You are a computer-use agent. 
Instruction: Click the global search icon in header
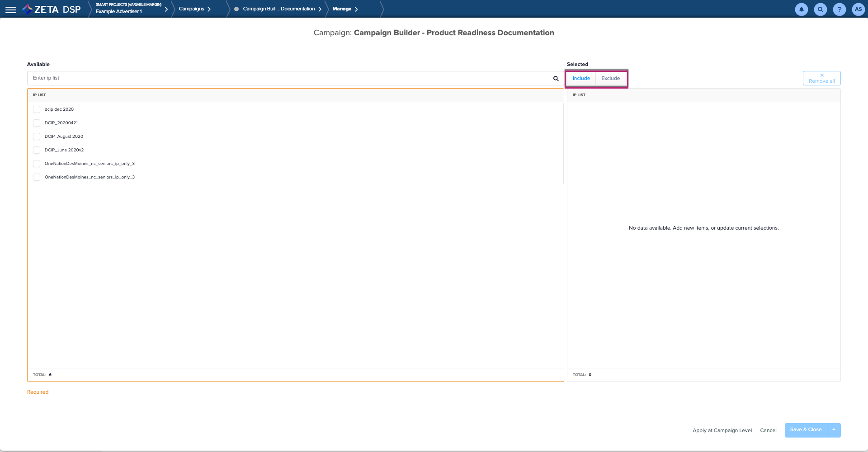pos(820,9)
